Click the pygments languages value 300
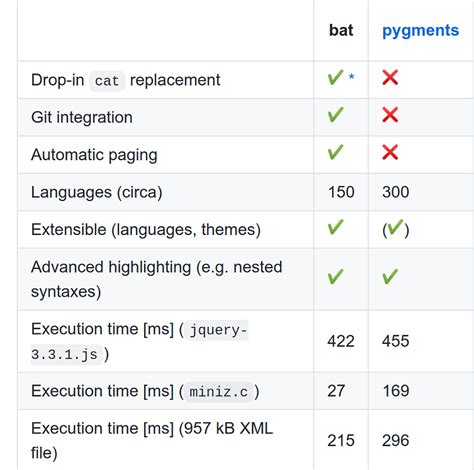The height and width of the screenshot is (470, 474). click(395, 192)
